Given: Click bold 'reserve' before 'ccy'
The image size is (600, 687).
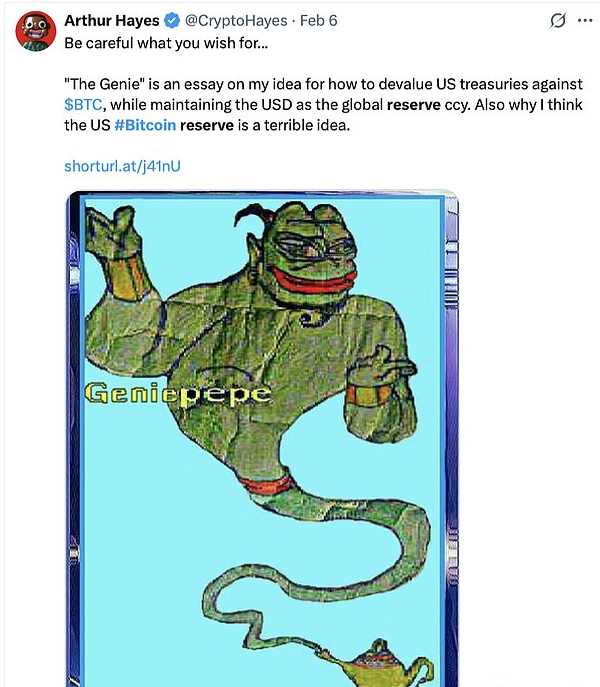Looking at the screenshot, I should tap(414, 105).
